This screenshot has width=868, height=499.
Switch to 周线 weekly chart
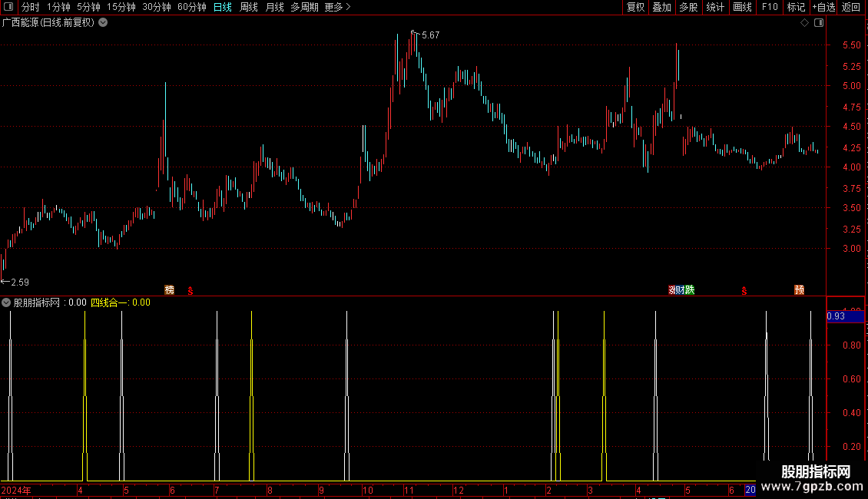click(x=249, y=7)
